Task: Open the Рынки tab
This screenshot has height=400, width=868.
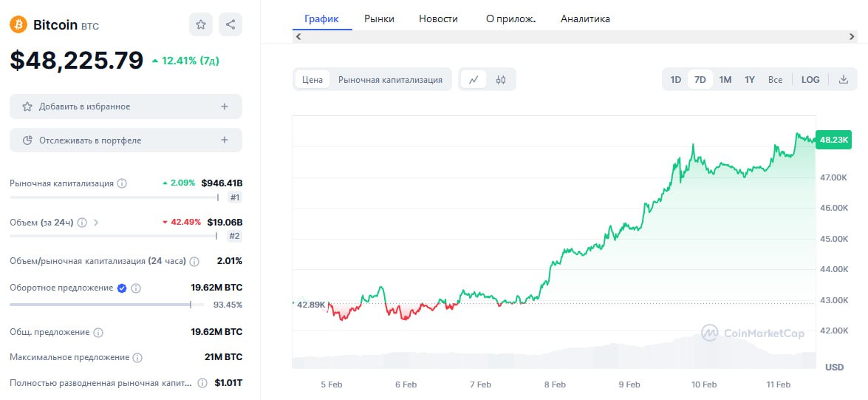Action: pos(379,18)
